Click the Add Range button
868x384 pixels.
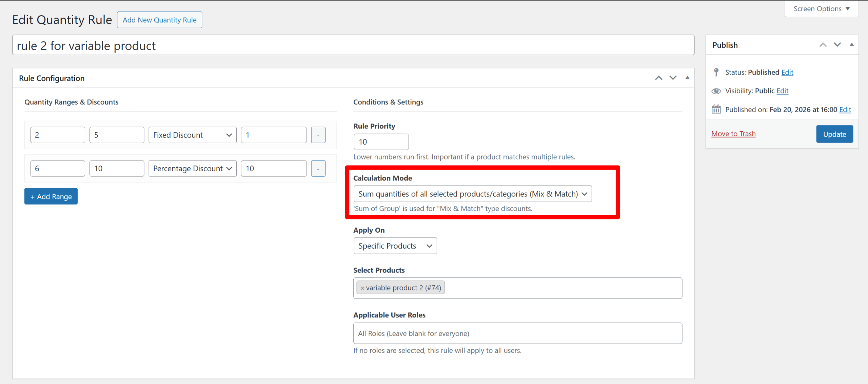coord(51,196)
